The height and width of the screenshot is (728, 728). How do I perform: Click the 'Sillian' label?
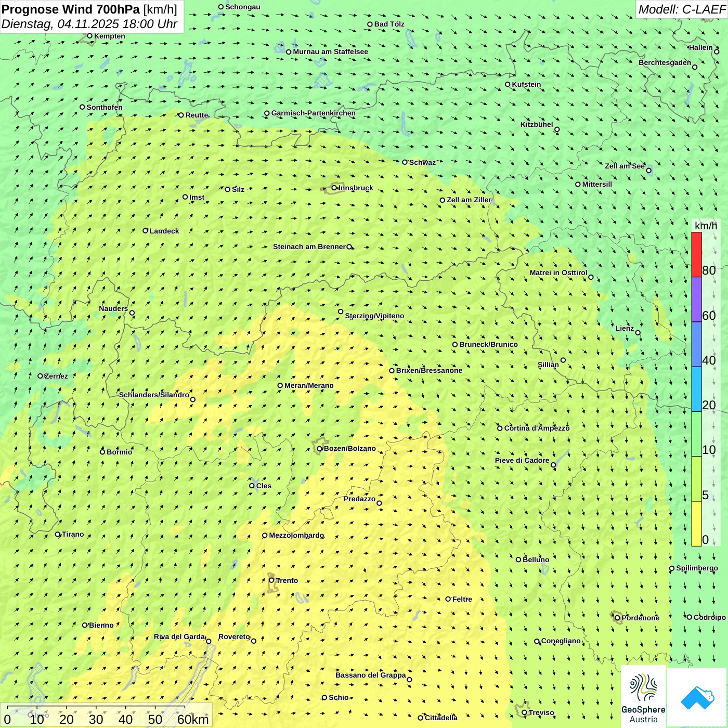pos(548,365)
